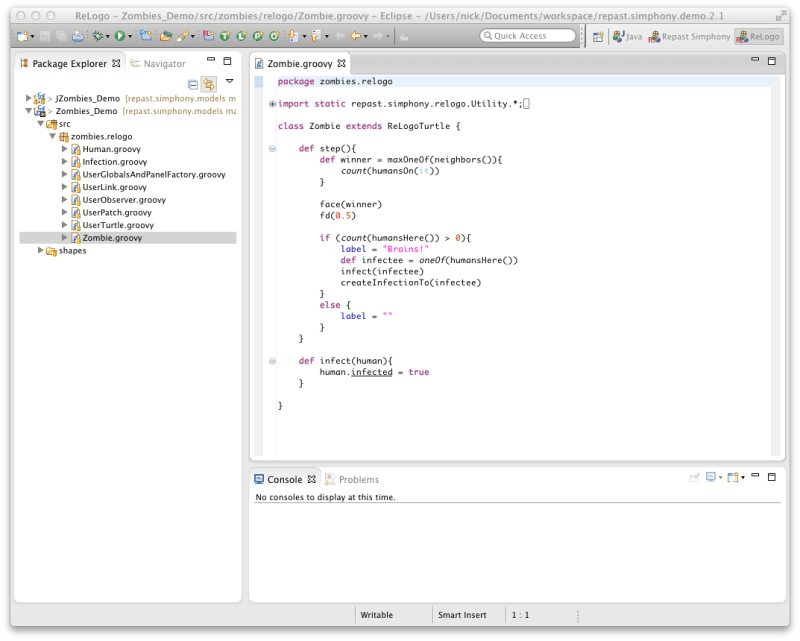The width and height of the screenshot is (800, 641).
Task: Open the Back history dropdown arrow
Action: click(365, 37)
